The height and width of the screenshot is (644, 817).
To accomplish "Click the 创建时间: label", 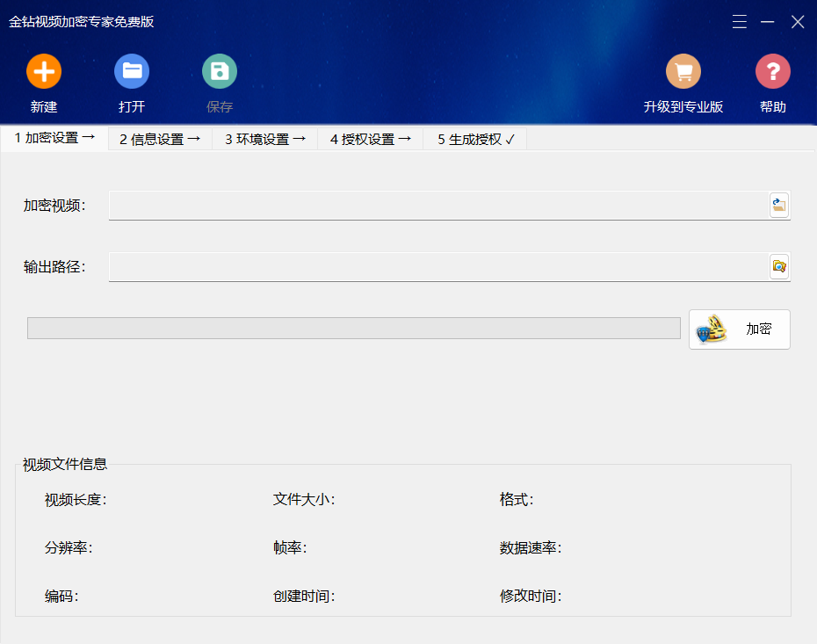I will [x=304, y=596].
